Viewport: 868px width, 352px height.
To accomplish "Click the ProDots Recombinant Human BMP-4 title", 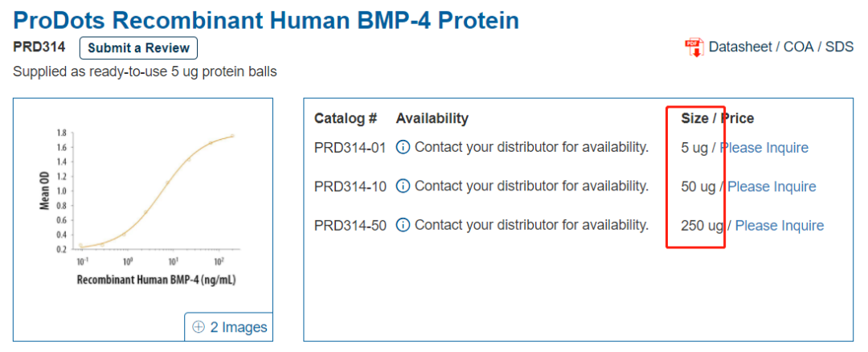I will [x=266, y=19].
